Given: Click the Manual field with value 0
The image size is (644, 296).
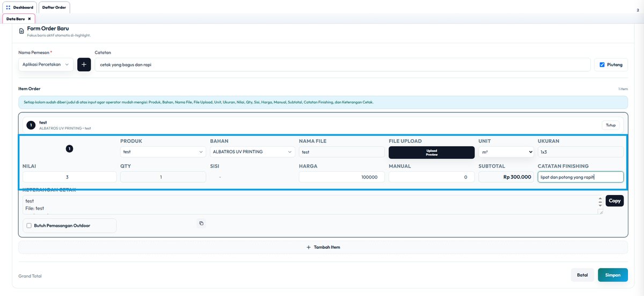Looking at the screenshot, I should tap(431, 177).
